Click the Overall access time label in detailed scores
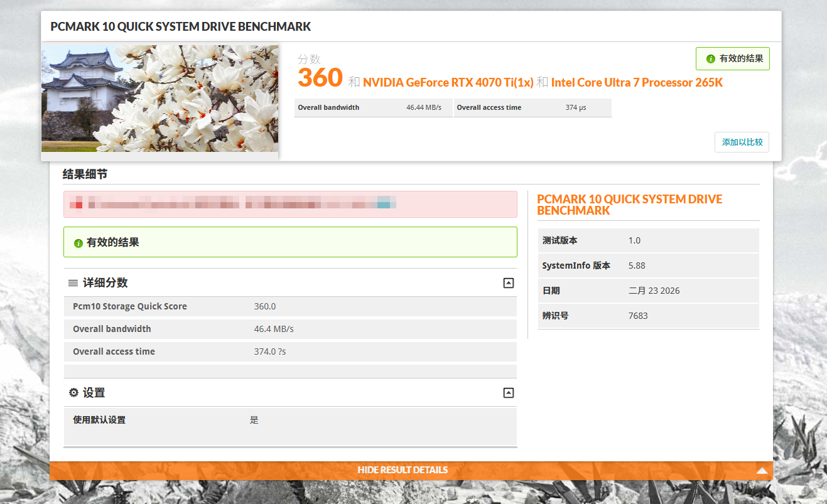The image size is (827, 504). (x=114, y=351)
